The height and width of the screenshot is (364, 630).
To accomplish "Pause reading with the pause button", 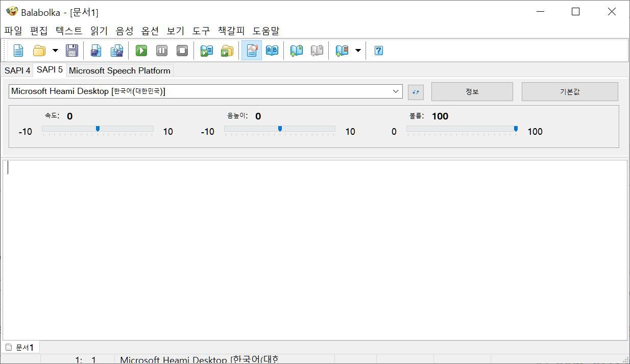I will [162, 51].
